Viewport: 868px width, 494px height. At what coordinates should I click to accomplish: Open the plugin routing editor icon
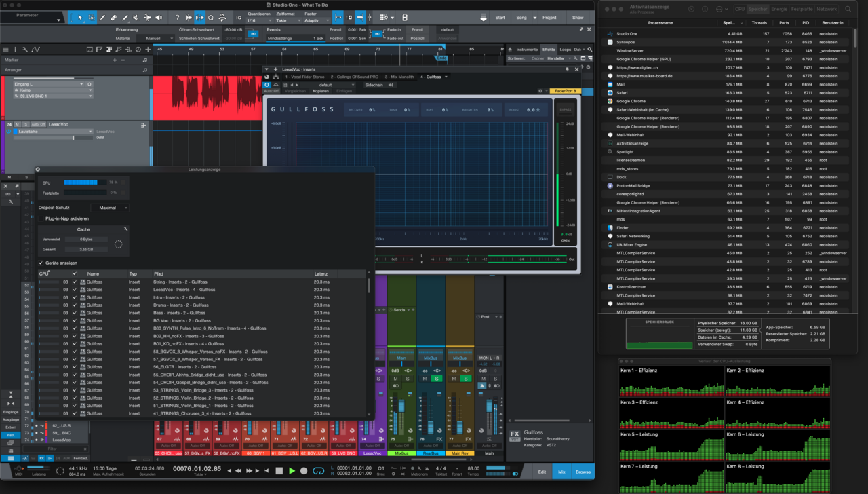275,77
